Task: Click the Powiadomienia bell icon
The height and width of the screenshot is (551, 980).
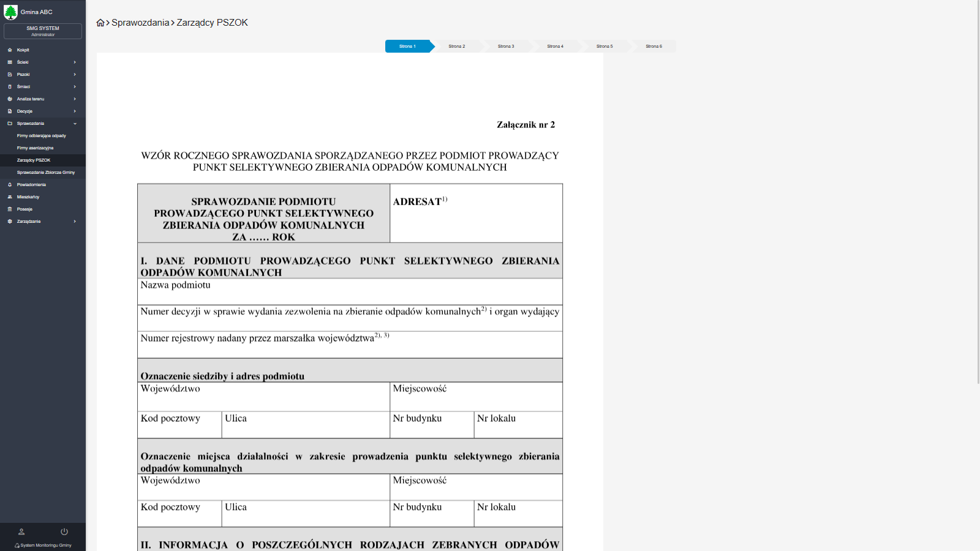Action: (x=10, y=185)
